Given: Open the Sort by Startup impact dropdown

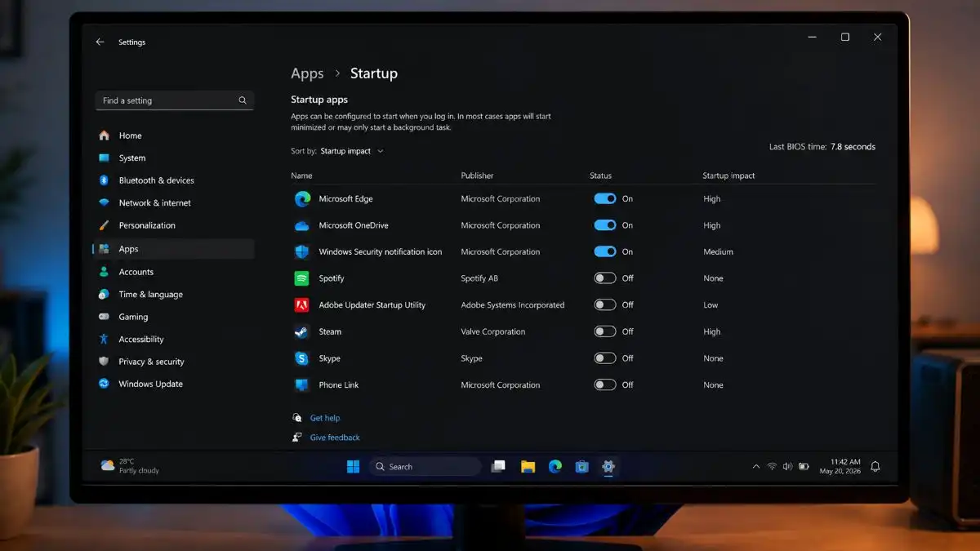Looking at the screenshot, I should 351,151.
